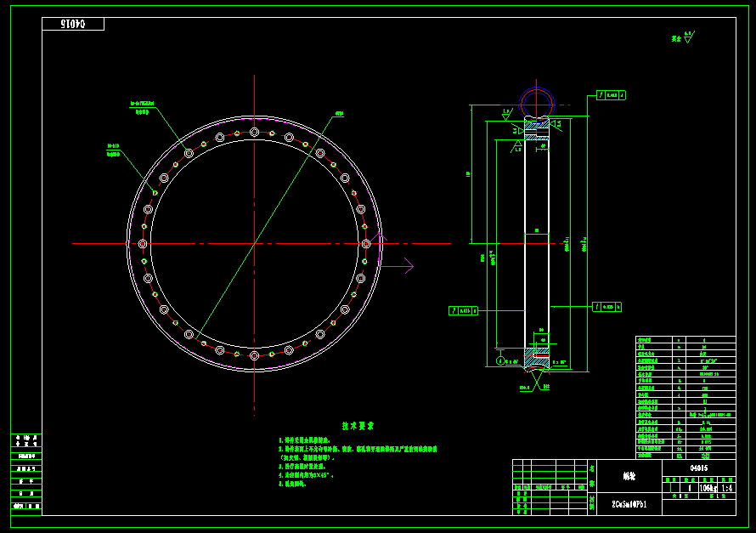The image size is (756, 533).
Task: Select the last row of the gear parameter table
Action: point(685,456)
